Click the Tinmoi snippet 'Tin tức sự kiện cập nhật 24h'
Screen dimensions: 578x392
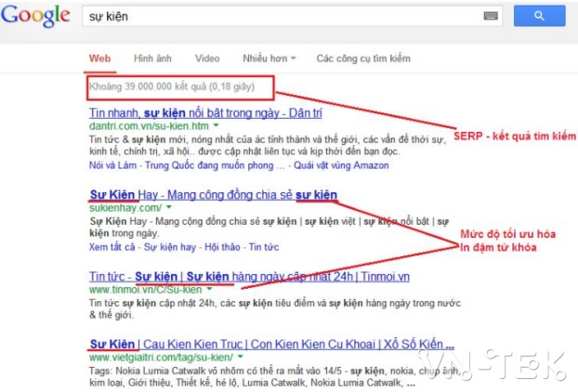tap(275, 308)
